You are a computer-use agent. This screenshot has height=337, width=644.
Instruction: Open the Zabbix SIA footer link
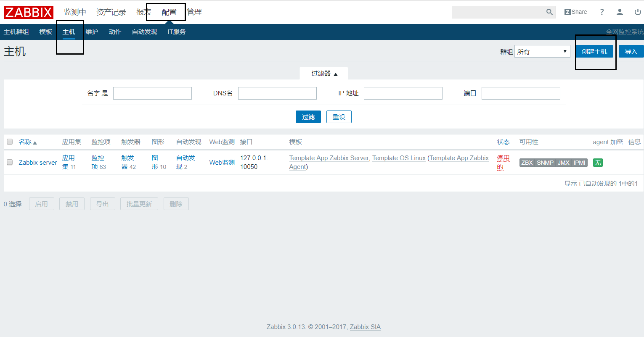[365, 327]
